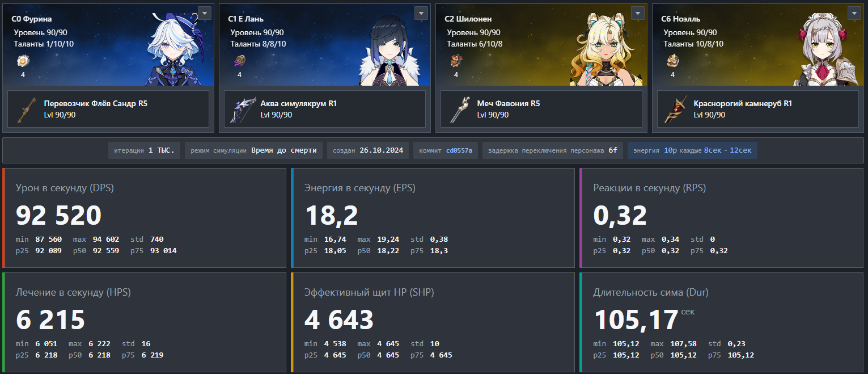This screenshot has width=868, height=374.
Task: Click the HPS value 6 215
Action: pos(50,320)
